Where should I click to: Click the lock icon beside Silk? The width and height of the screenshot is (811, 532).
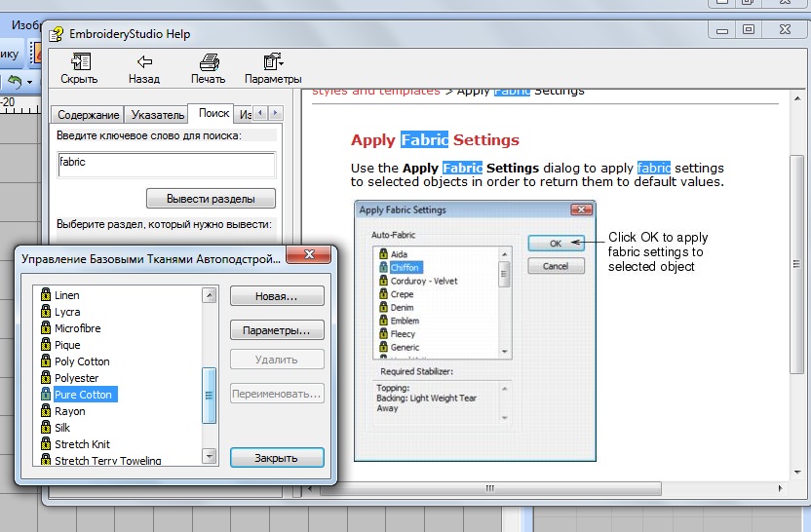(45, 428)
